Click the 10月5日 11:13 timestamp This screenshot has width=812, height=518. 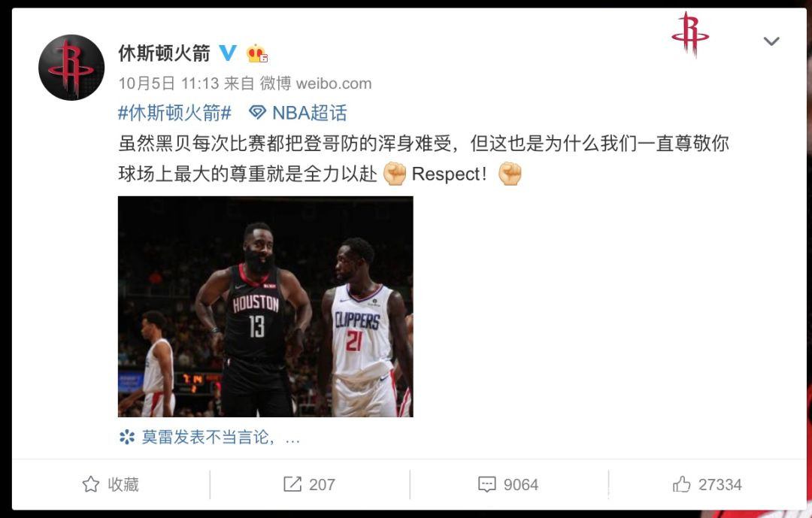168,83
